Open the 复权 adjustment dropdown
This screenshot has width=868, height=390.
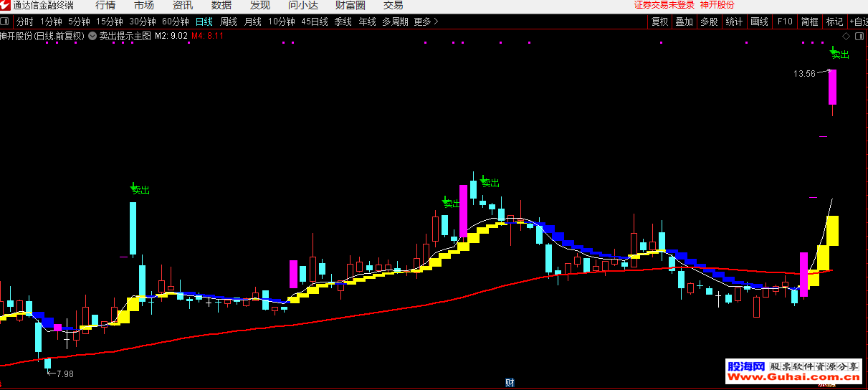pos(659,22)
